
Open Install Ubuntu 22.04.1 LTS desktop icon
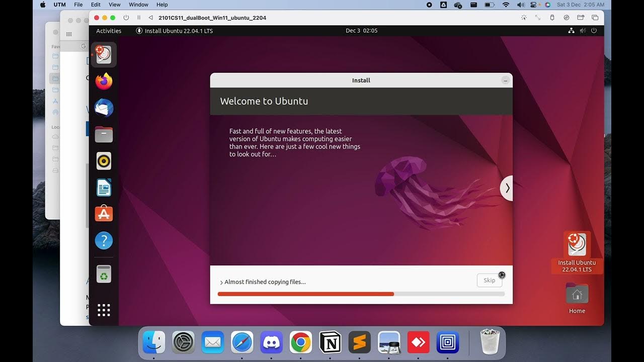[577, 252]
